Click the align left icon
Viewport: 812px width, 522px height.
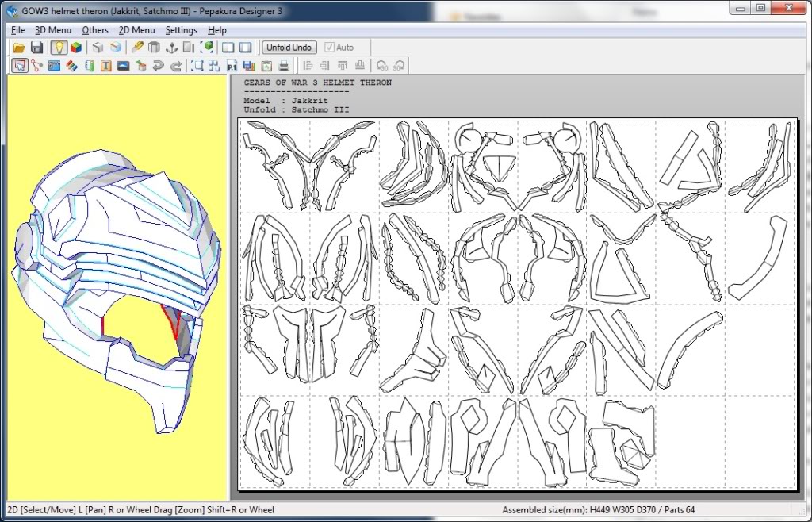point(308,66)
